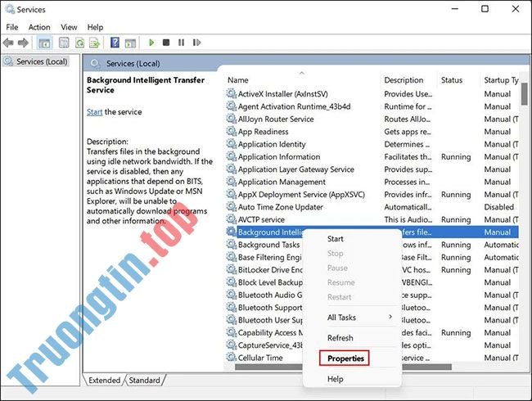Click the Stop Service square icon
Screen dimensions: 532x401
tap(166, 43)
